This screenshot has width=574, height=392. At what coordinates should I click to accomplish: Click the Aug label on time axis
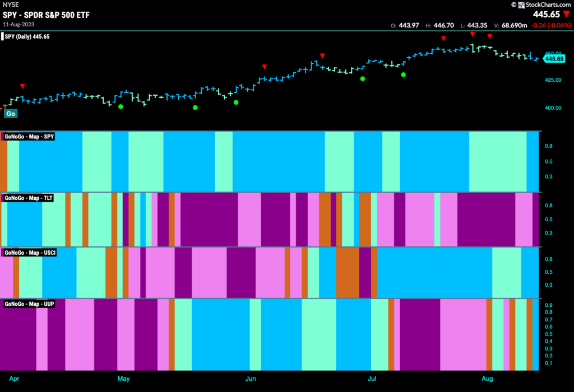tap(487, 379)
